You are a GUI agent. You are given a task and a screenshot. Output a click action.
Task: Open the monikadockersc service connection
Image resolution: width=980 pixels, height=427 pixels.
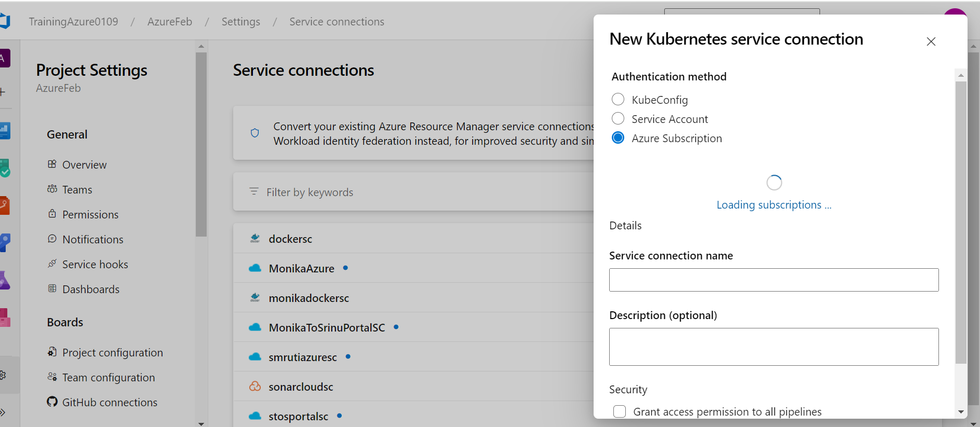coord(309,298)
